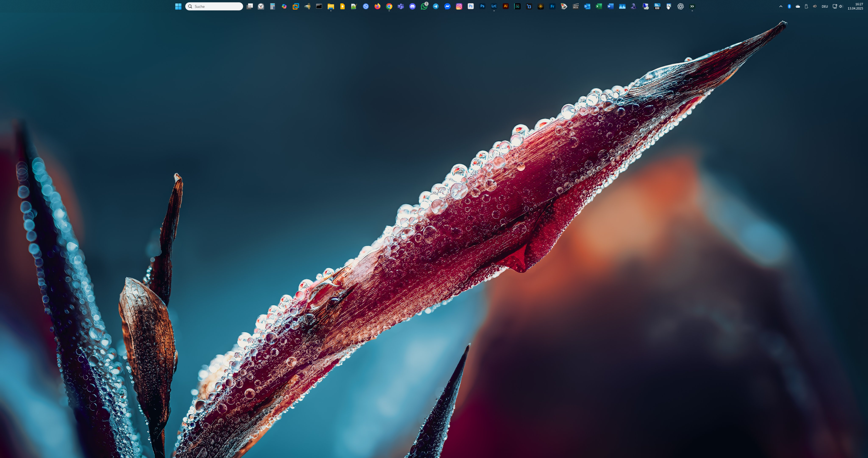Open Microsoft Teams
868x458 pixels.
pyautogui.click(x=401, y=6)
